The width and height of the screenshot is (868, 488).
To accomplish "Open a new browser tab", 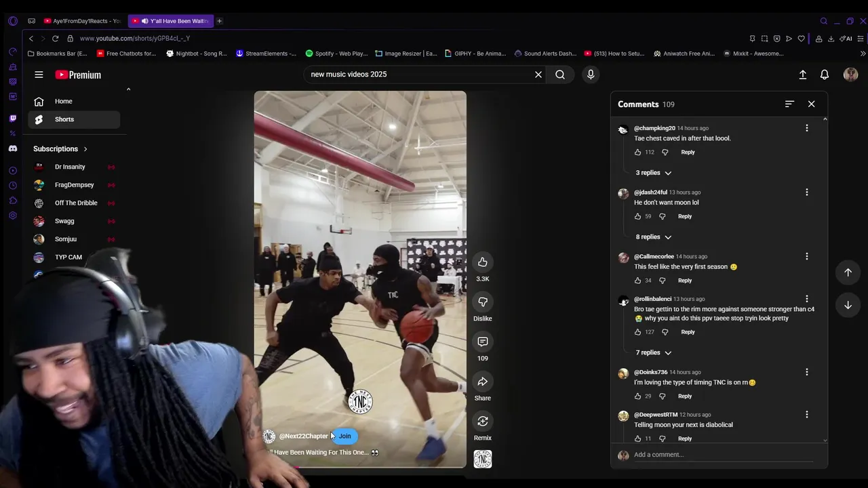I will [219, 21].
